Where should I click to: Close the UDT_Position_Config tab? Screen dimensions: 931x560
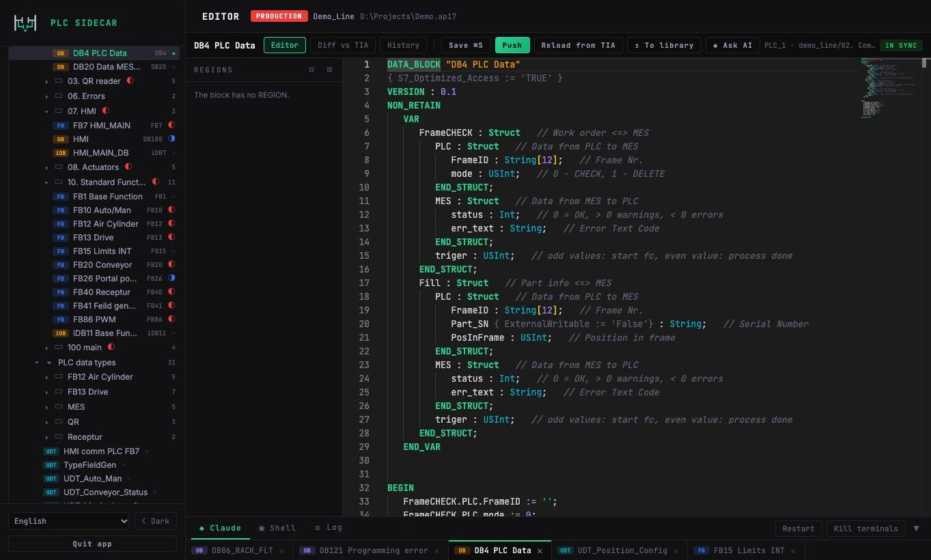click(676, 550)
